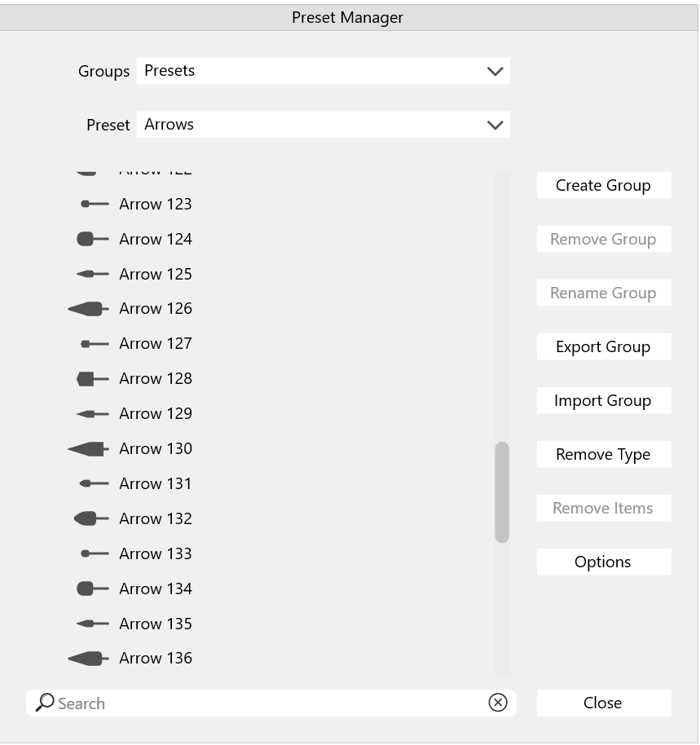Click the preset list scrollbar thumb
The image size is (700, 745).
click(x=502, y=492)
